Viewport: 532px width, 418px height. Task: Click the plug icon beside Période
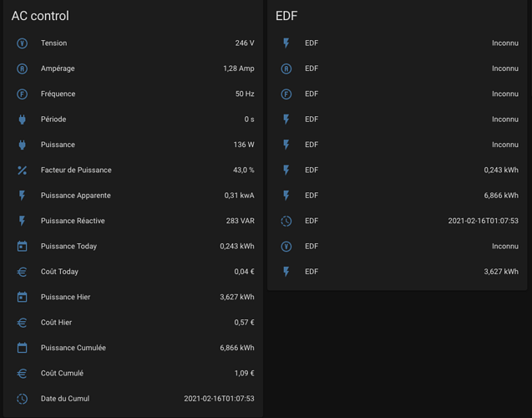point(22,120)
